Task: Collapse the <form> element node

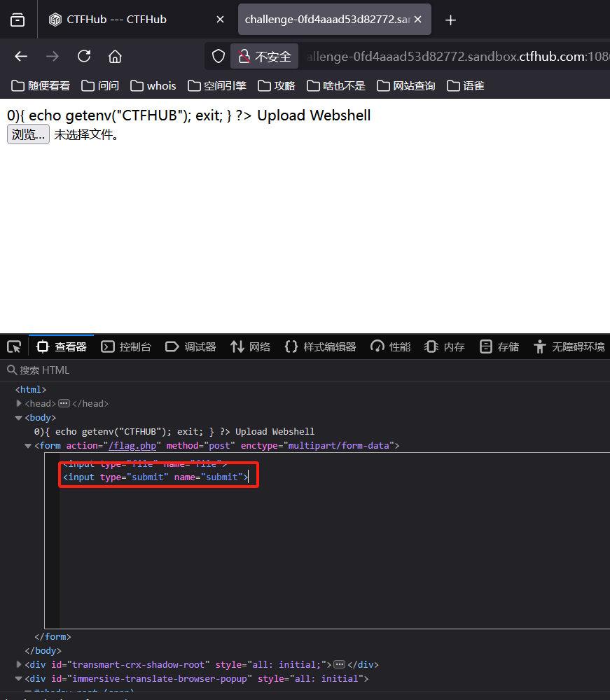Action: tap(27, 445)
